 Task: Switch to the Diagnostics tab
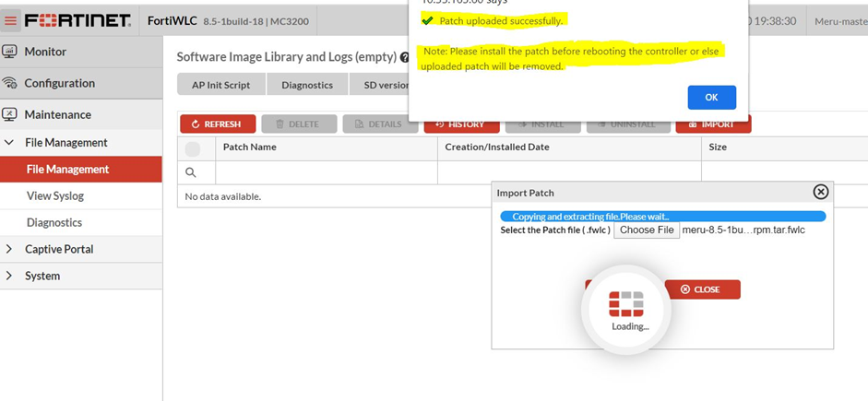(307, 85)
